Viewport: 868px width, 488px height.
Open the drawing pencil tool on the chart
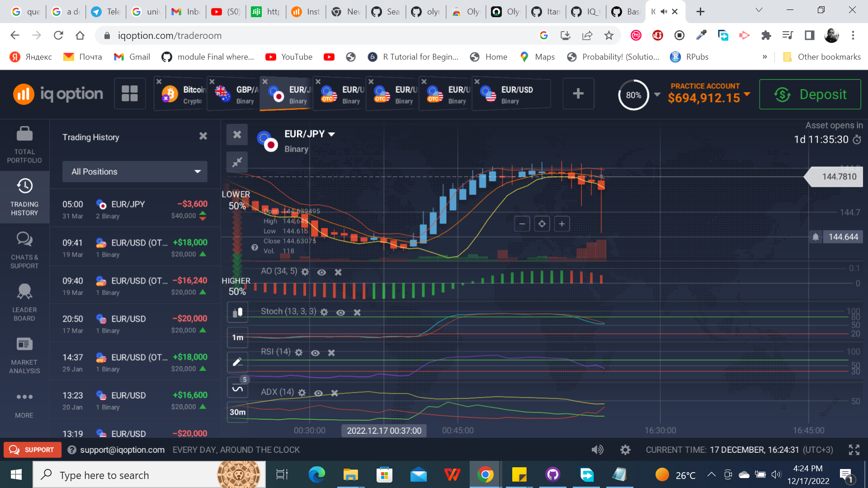(x=237, y=361)
